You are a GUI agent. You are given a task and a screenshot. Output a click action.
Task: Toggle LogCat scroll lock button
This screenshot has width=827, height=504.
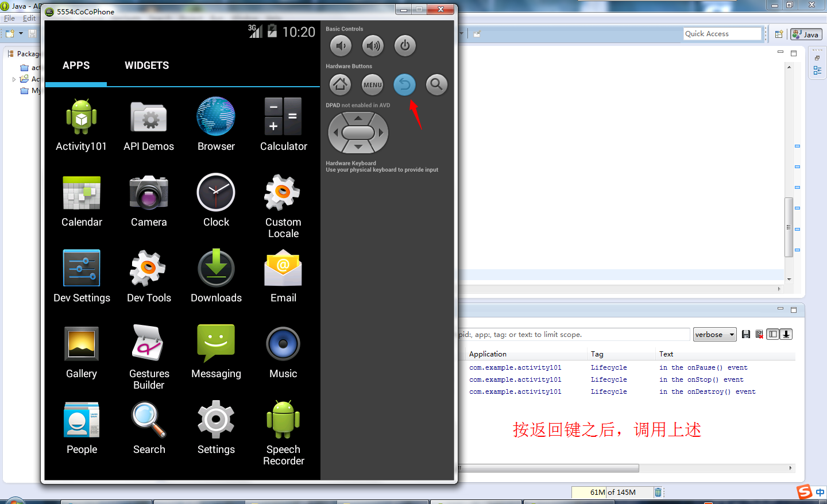[x=786, y=334]
